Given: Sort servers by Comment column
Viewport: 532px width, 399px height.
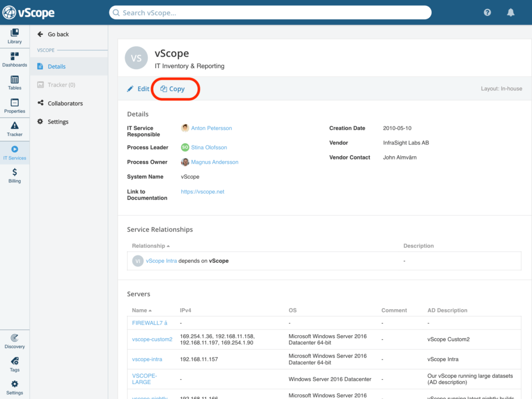Looking at the screenshot, I should 394,310.
